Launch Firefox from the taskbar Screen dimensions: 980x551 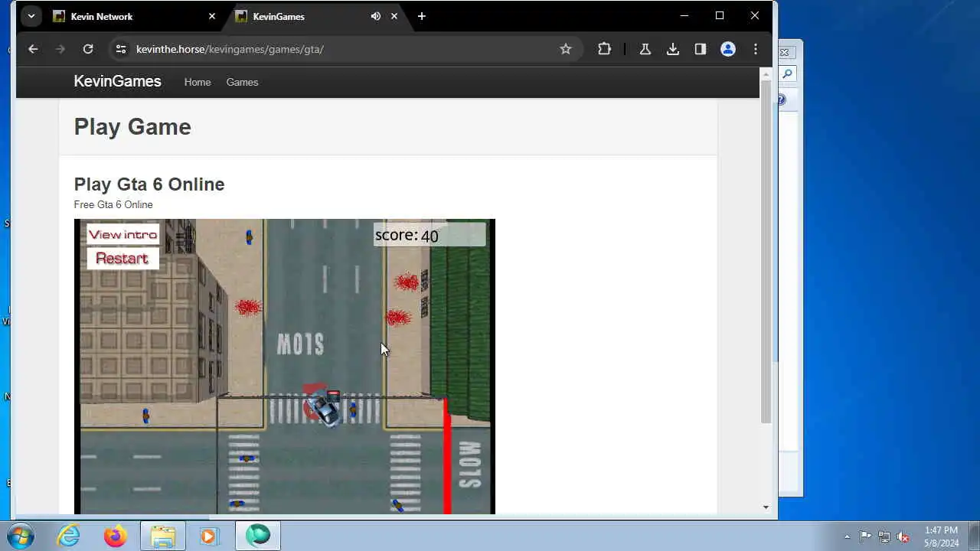coord(116,536)
